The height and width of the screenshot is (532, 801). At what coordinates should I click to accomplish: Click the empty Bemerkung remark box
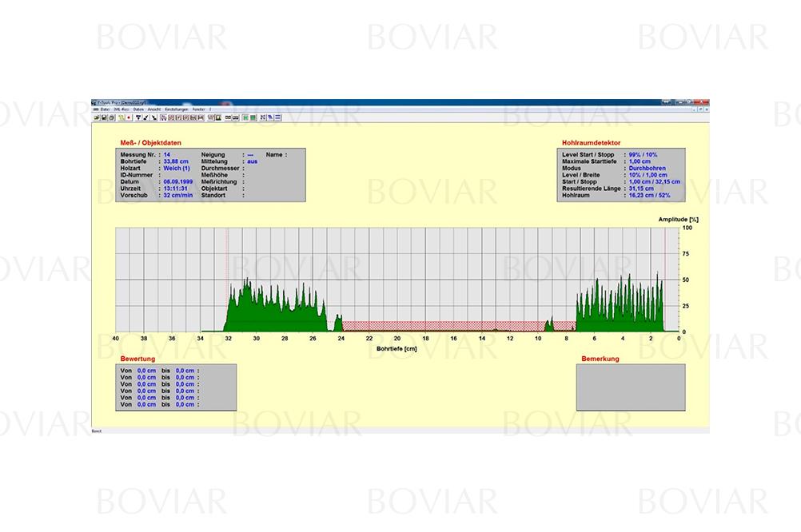click(x=630, y=387)
